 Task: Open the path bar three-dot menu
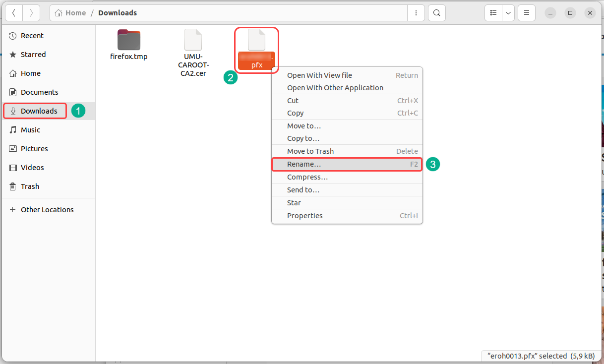(x=416, y=13)
